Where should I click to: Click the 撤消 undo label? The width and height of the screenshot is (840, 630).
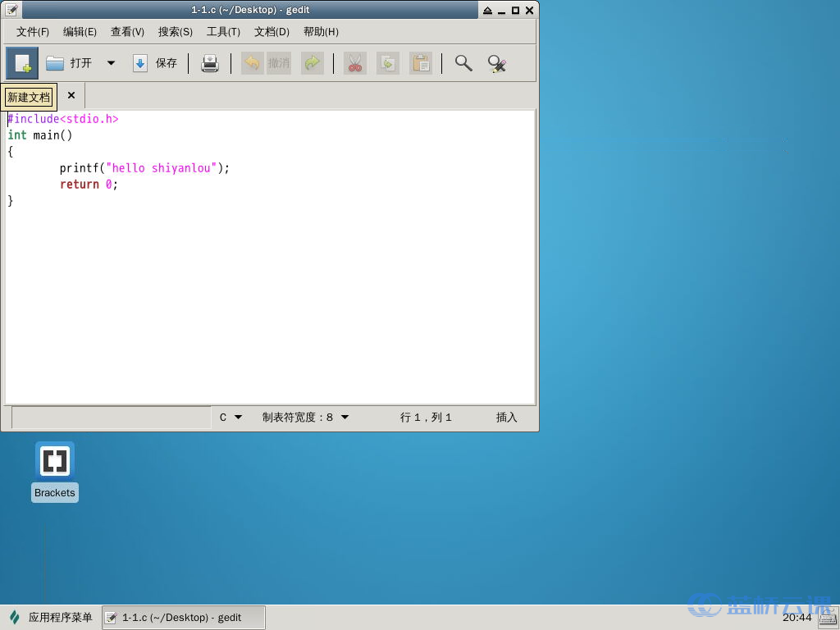tap(279, 63)
